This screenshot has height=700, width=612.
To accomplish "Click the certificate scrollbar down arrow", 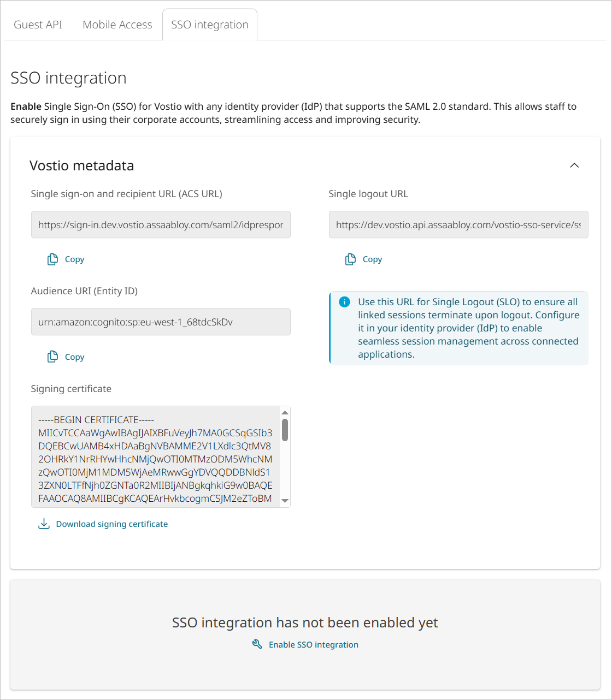I will pos(285,501).
